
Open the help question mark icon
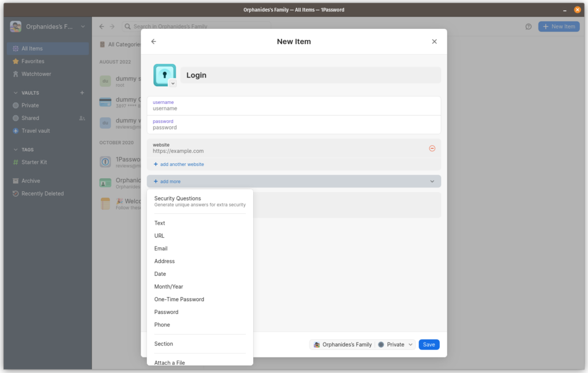point(528,26)
